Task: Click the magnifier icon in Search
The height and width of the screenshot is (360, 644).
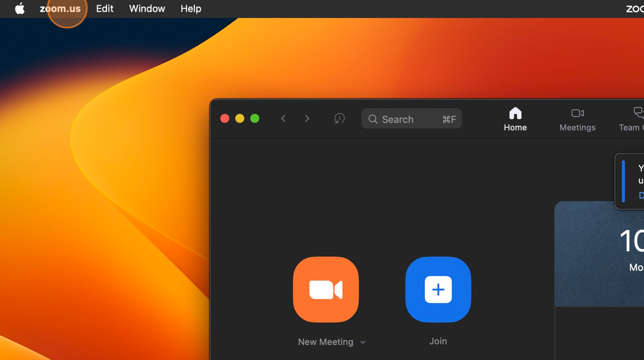Action: 373,119
